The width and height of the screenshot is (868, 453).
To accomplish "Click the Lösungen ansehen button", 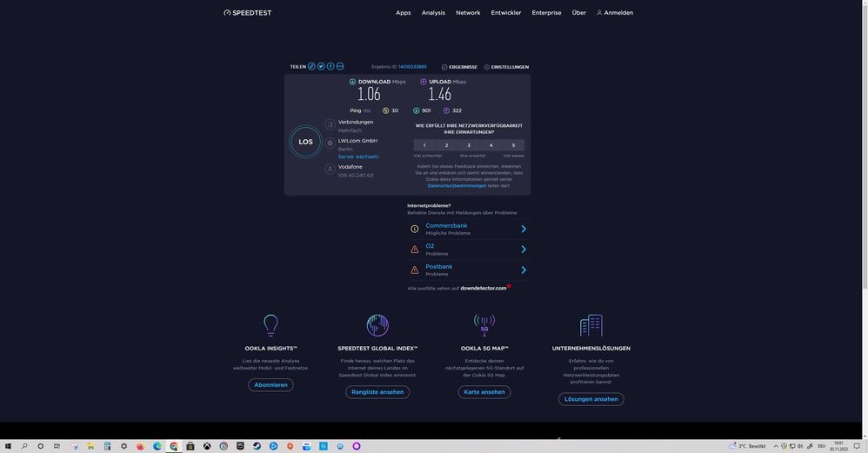I will point(591,399).
